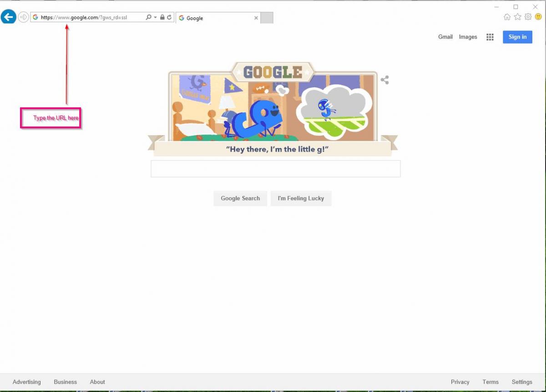Screen dimensions: 546x392
Task: Click the security lock icon in address bar
Action: tap(162, 17)
